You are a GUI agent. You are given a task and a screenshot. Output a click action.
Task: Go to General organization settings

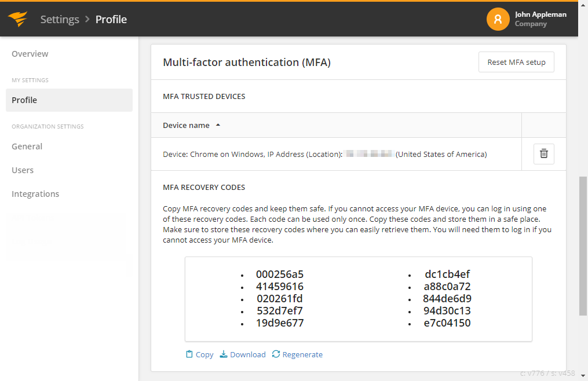tap(27, 146)
